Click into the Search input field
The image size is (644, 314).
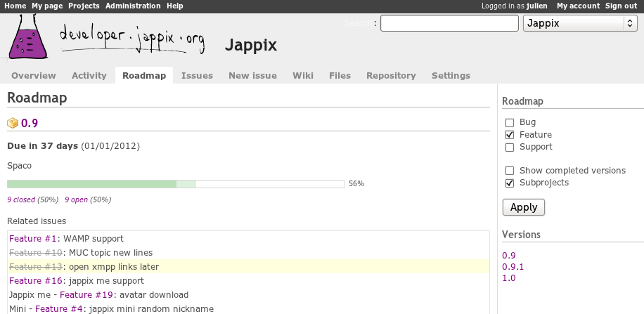[x=449, y=23]
